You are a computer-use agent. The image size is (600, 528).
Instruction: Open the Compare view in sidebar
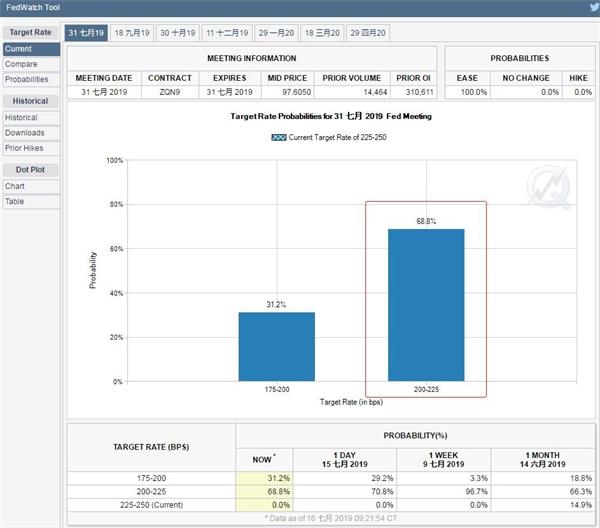[x=21, y=64]
